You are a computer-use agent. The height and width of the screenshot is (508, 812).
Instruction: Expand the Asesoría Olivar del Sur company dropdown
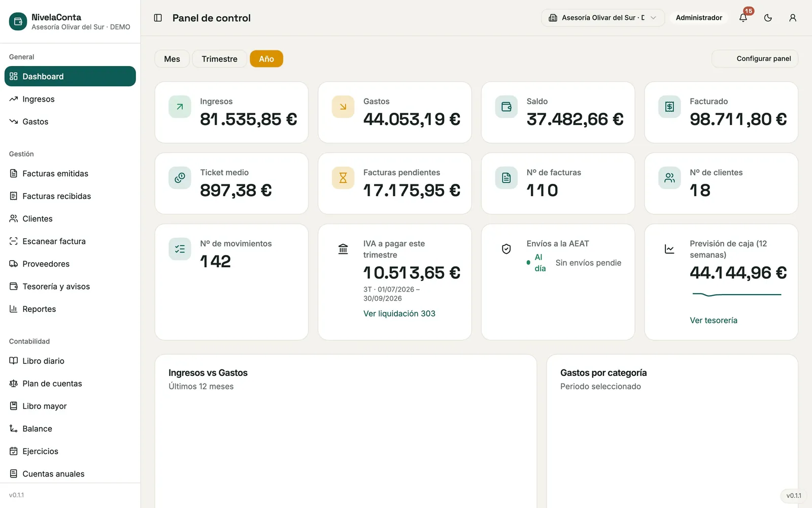point(603,18)
